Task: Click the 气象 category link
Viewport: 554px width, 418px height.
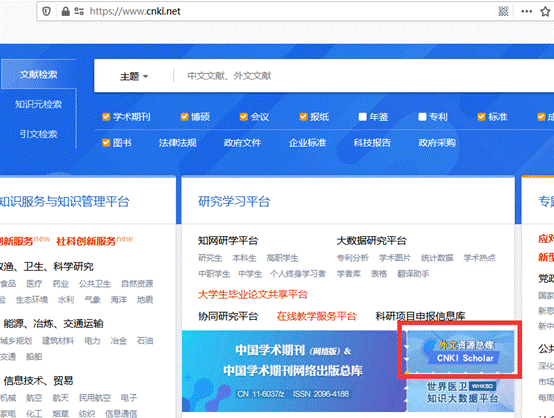Action: (93, 300)
